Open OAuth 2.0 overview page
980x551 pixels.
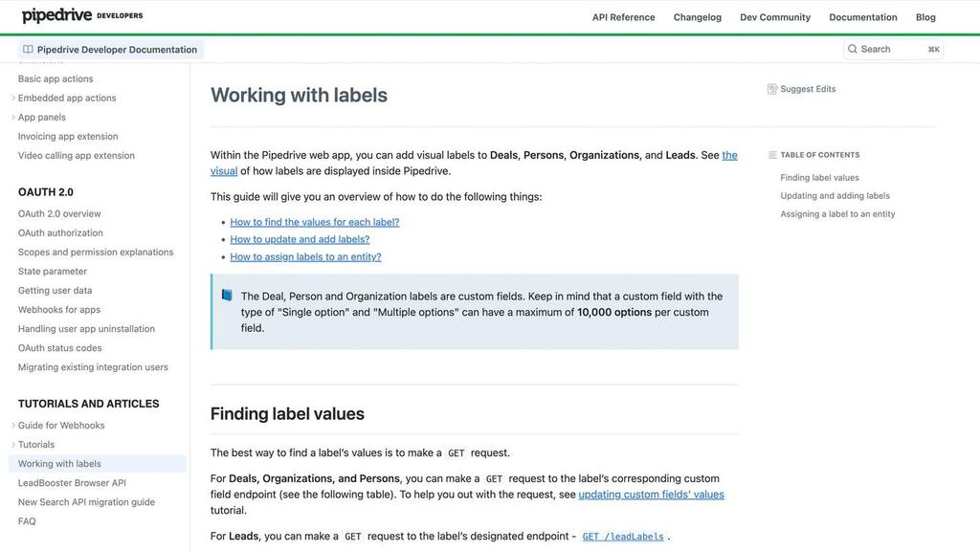click(58, 213)
